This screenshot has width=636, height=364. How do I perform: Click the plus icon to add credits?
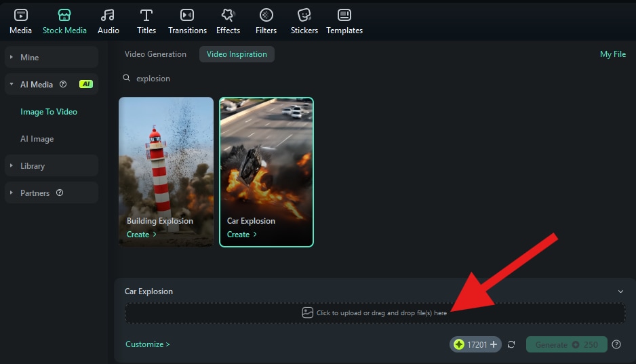coord(494,344)
